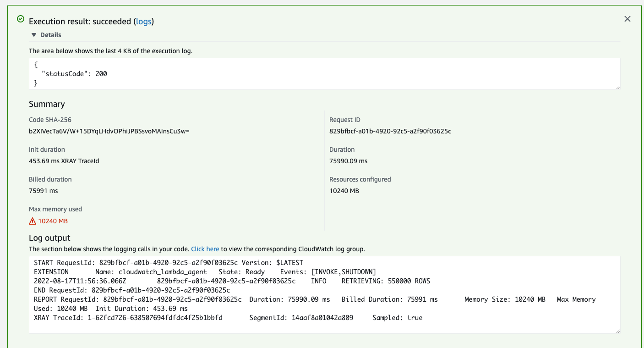The height and width of the screenshot is (348, 644).
Task: Click the XRAY TraceId log line
Action: (228, 318)
